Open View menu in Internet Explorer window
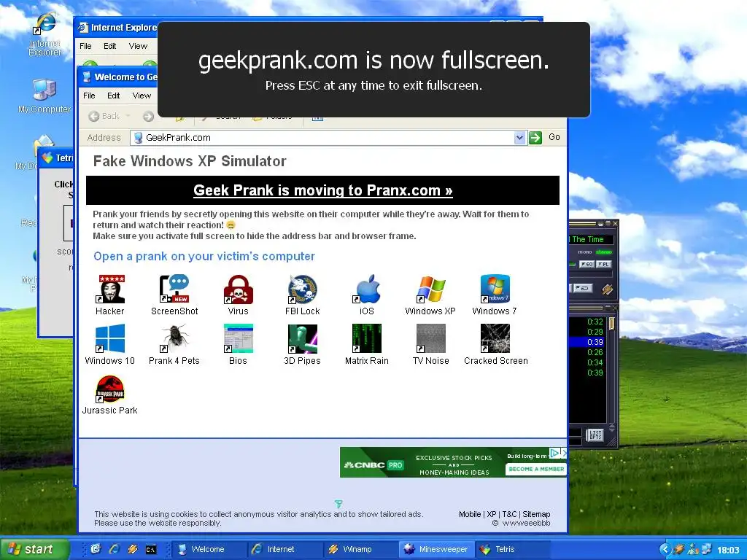The image size is (747, 560). 138,46
